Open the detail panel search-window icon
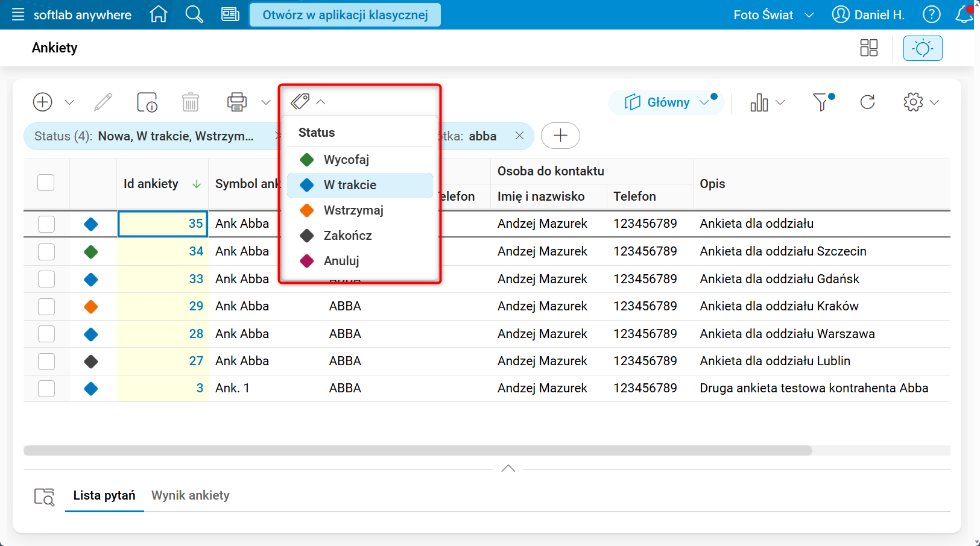Image resolution: width=980 pixels, height=546 pixels. pyautogui.click(x=44, y=497)
